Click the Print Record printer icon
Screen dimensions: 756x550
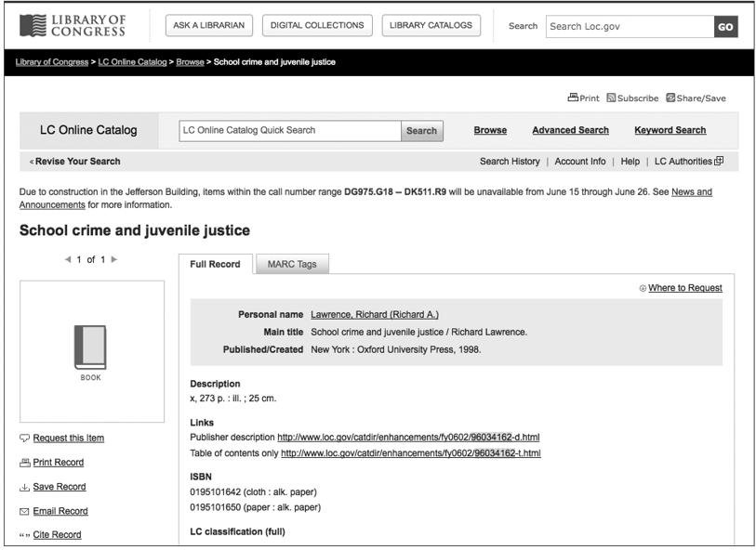(x=24, y=463)
